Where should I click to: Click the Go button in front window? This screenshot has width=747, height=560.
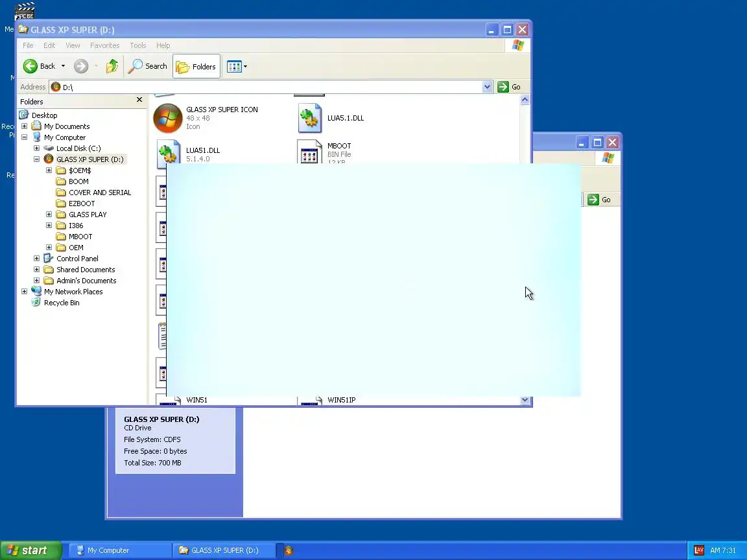tap(509, 87)
